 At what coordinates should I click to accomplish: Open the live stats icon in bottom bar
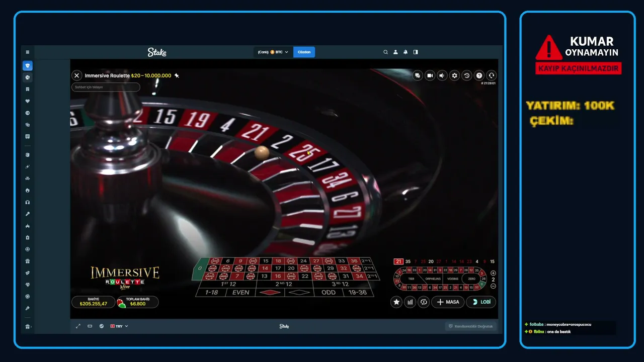click(x=102, y=326)
